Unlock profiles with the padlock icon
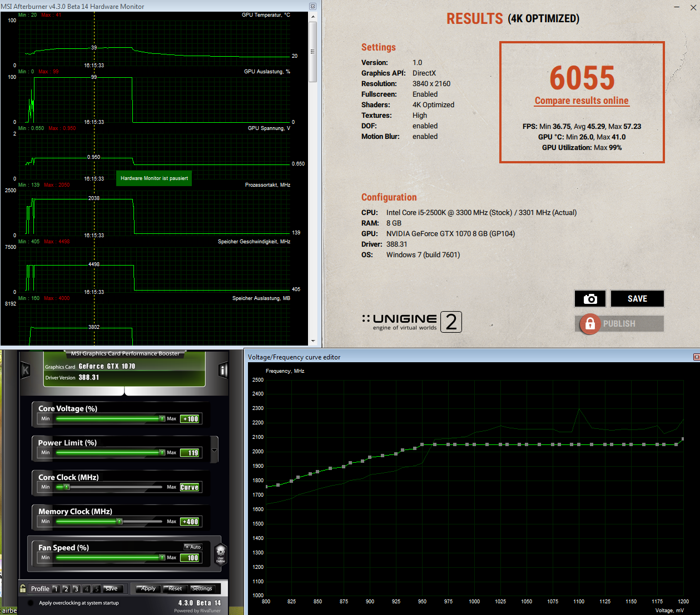The width and height of the screenshot is (700, 615). pos(23,588)
